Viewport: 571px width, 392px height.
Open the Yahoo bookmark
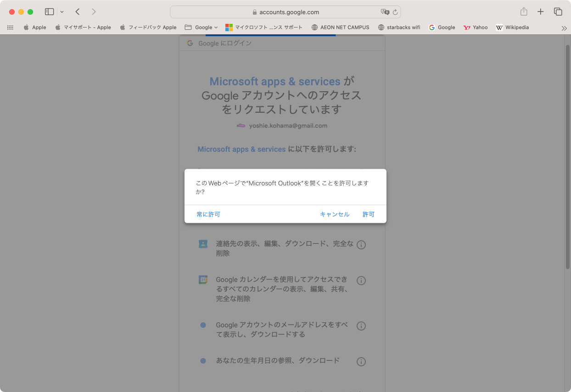coord(476,28)
